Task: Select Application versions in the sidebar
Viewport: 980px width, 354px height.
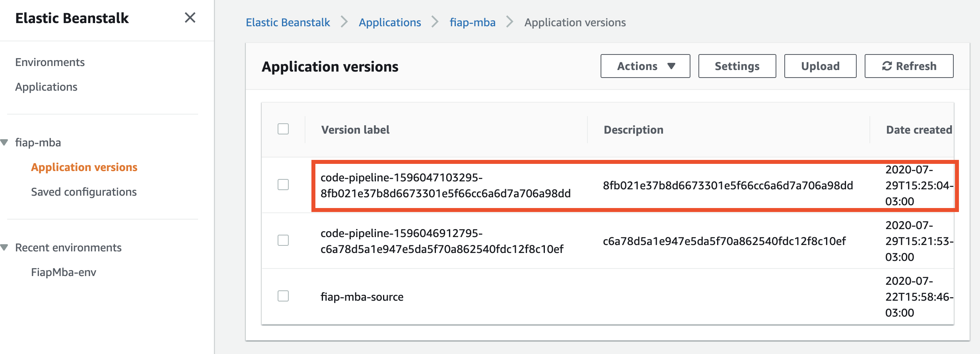Action: [84, 167]
